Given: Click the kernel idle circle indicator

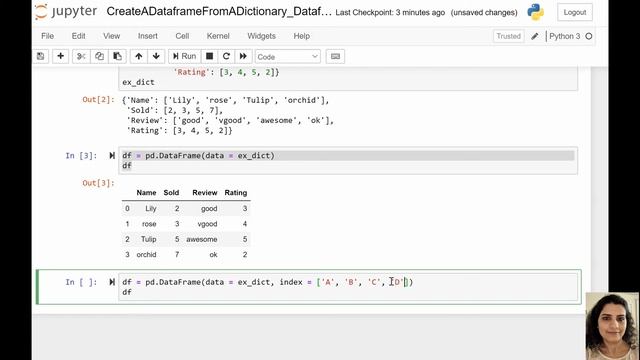Looking at the screenshot, I should tap(589, 36).
